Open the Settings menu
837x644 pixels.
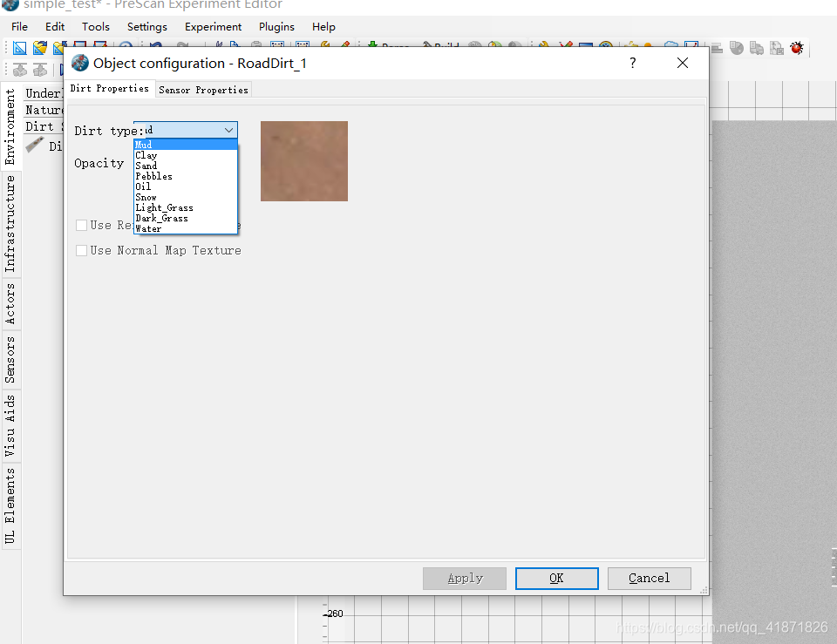pyautogui.click(x=146, y=27)
